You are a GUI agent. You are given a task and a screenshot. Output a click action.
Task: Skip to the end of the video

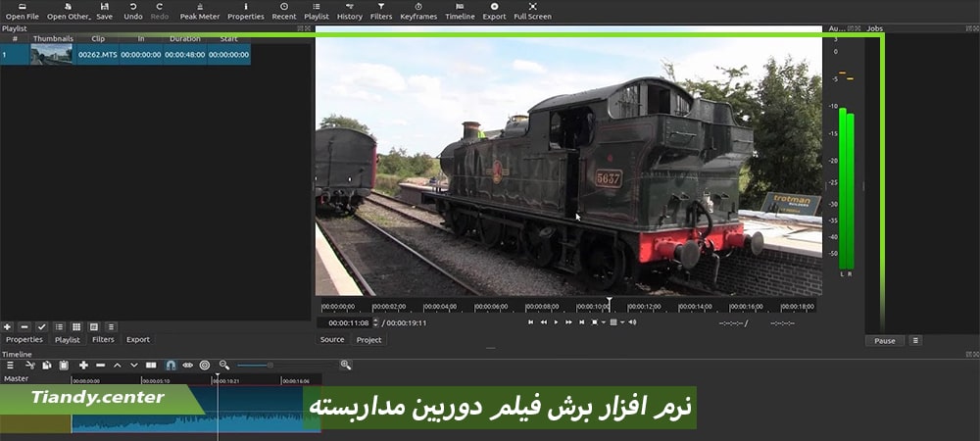[x=581, y=322]
